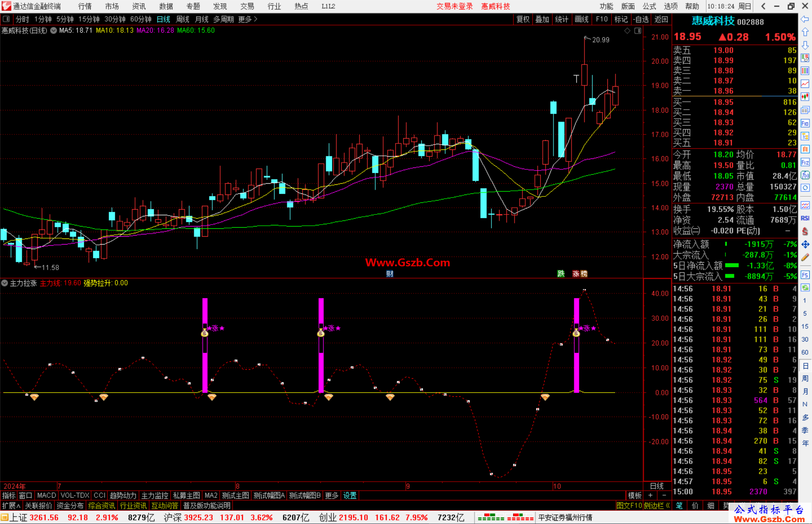Click the Tongdaxin app logo in the title bar
Image resolution: width=812 pixels, height=524 pixels.
pos(6,6)
